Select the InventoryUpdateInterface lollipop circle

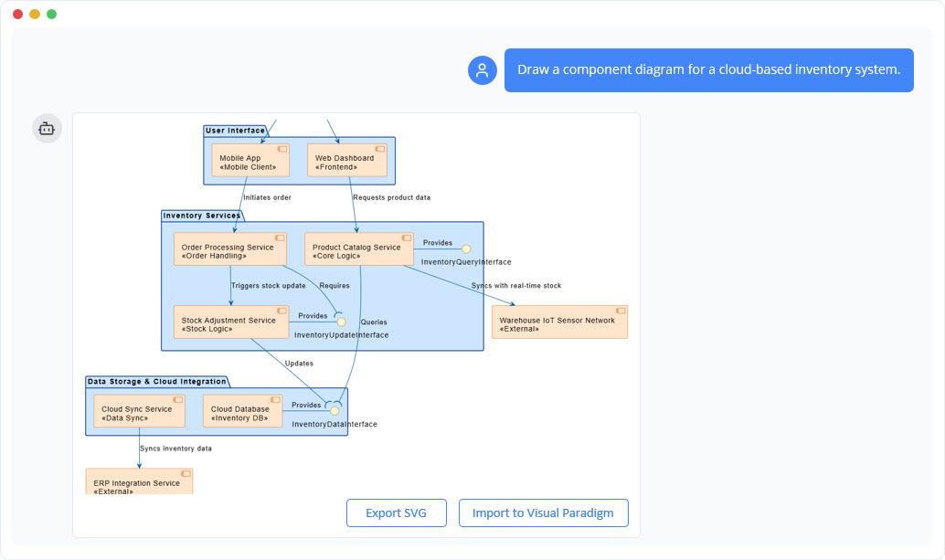340,321
